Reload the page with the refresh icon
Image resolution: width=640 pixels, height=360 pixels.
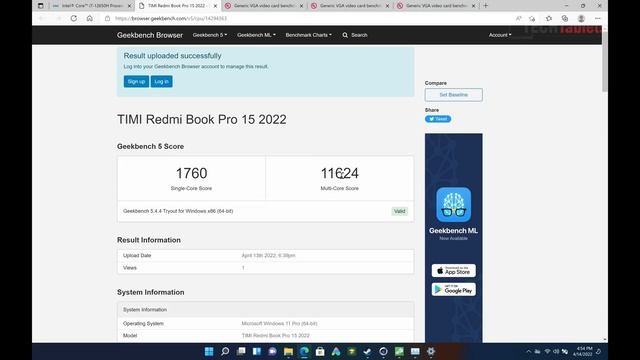pos(73,18)
